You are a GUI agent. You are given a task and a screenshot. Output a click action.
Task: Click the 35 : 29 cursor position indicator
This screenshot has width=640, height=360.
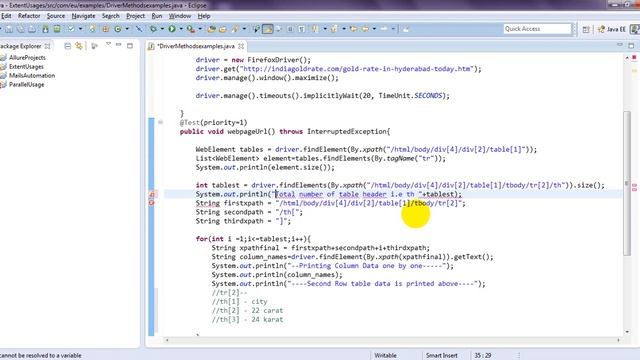point(482,356)
